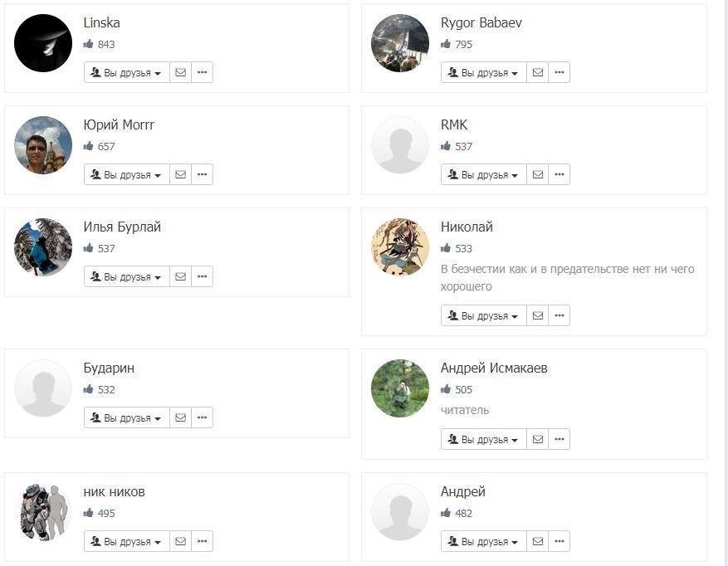Expand the 'Вы друзья' dropdown for Linska

[127, 72]
